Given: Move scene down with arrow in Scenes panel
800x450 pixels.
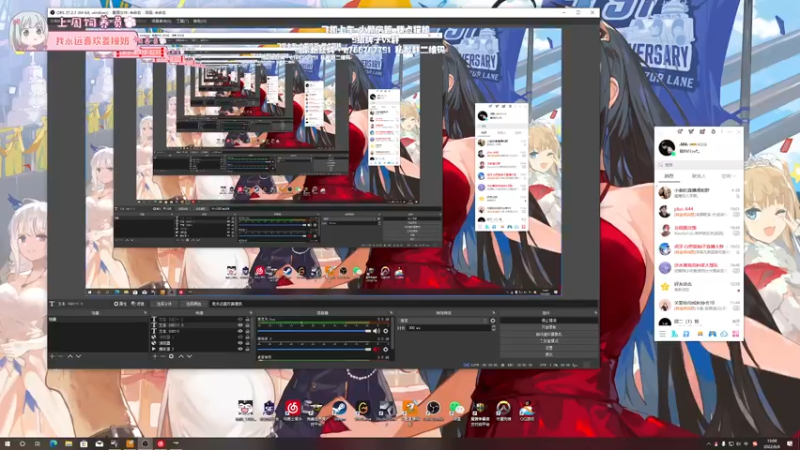Looking at the screenshot, I should click(79, 356).
